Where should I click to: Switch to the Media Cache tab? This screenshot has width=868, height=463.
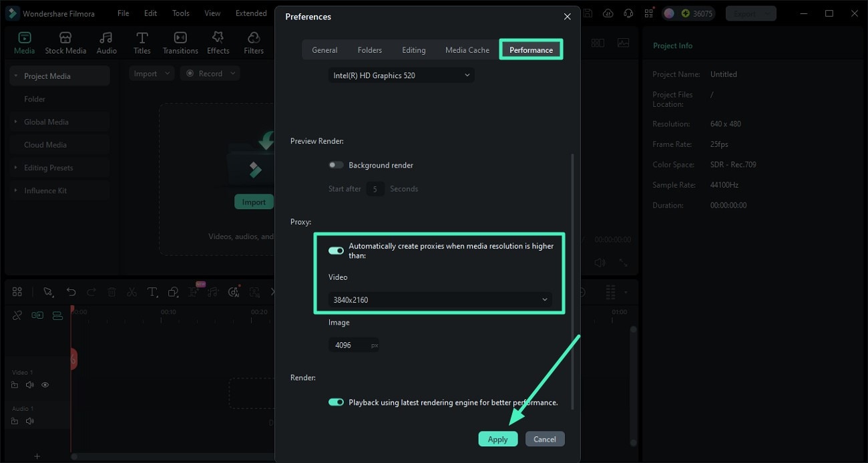click(x=467, y=49)
